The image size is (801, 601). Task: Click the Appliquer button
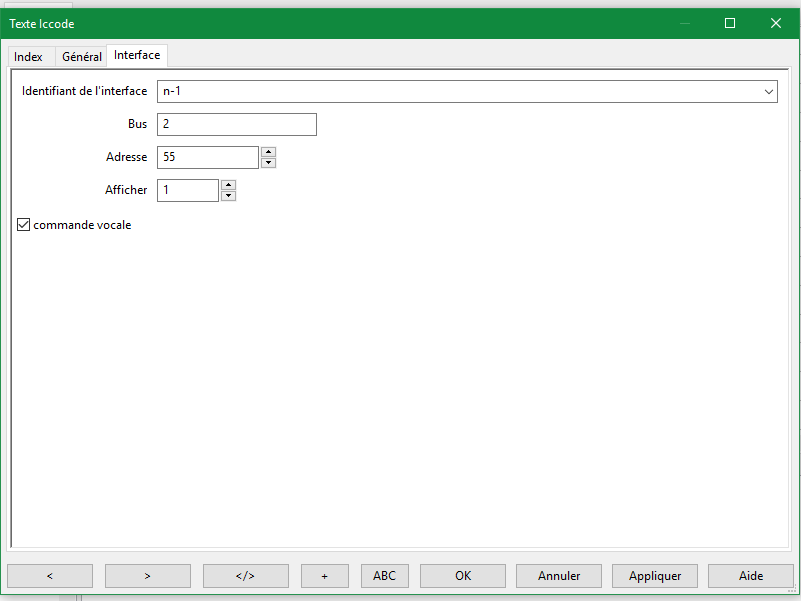pyautogui.click(x=655, y=576)
